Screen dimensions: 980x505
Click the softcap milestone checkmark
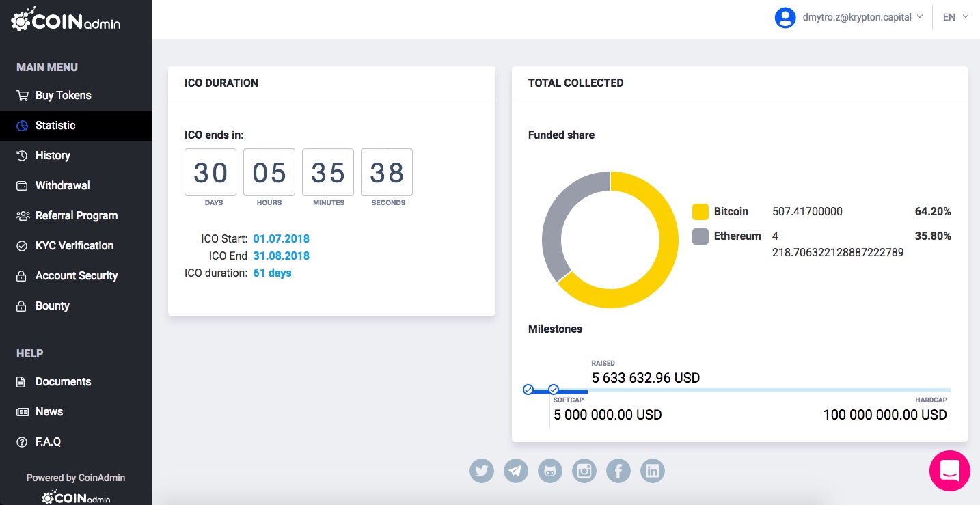[554, 390]
